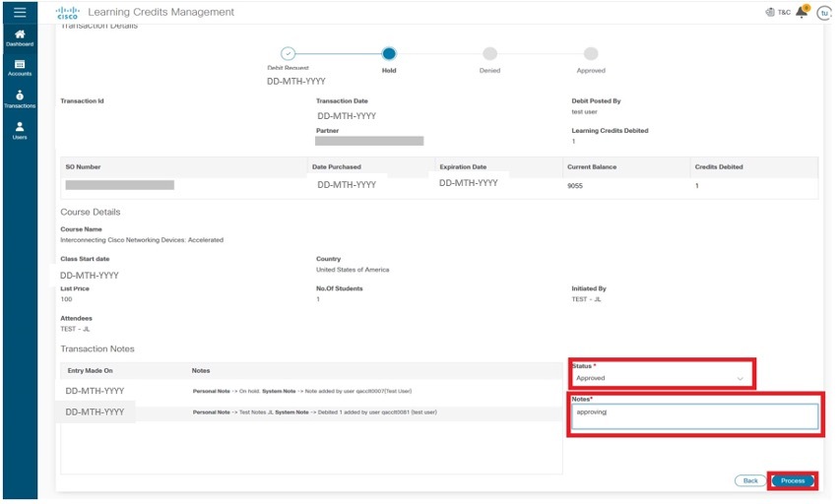Click the Learning Credits Debited label
This screenshot has height=504, width=839.
(610, 131)
